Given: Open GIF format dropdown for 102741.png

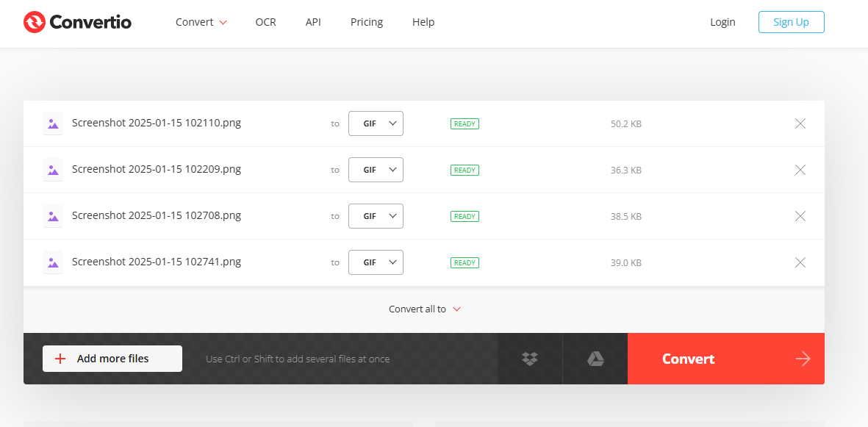Looking at the screenshot, I should tap(376, 262).
